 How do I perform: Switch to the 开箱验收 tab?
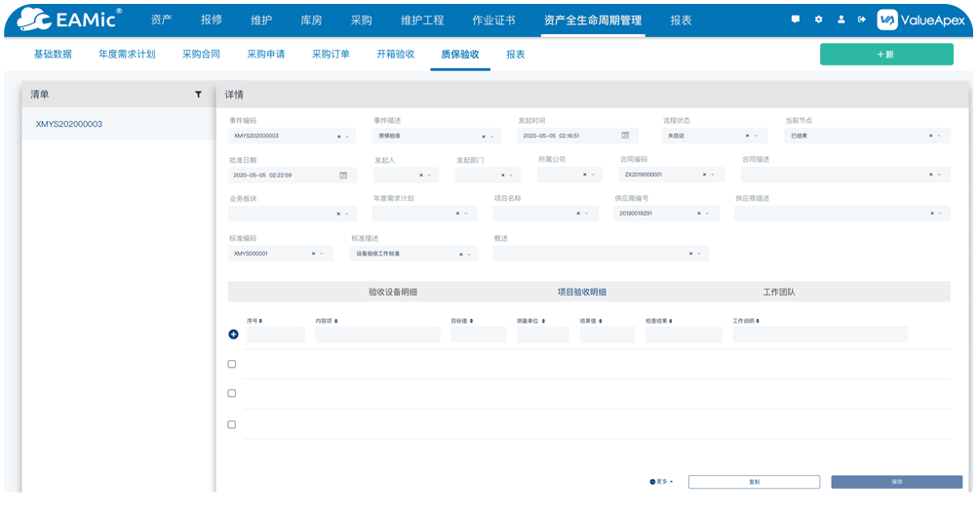(395, 55)
